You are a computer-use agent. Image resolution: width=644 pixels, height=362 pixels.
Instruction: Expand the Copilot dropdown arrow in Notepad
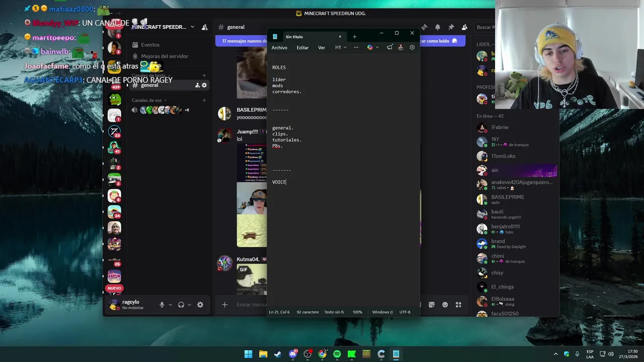click(x=377, y=47)
